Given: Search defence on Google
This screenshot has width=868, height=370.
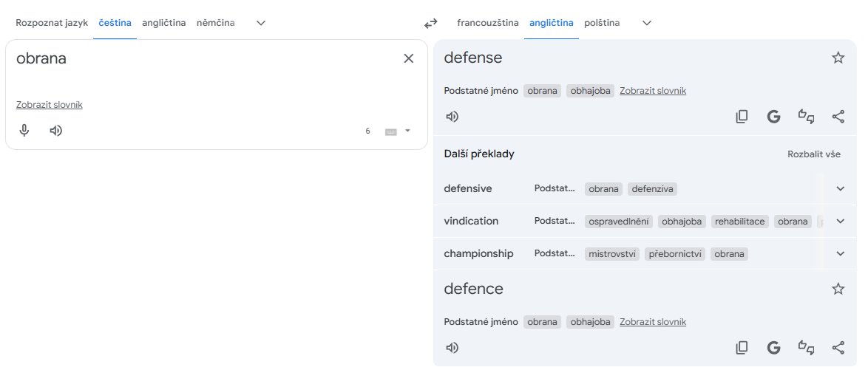Looking at the screenshot, I should click(774, 348).
